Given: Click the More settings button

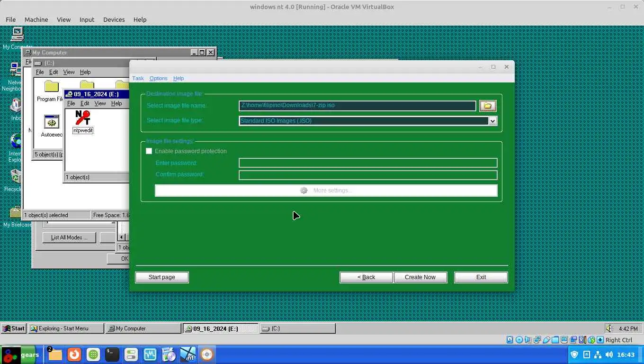Looking at the screenshot, I should click(x=326, y=191).
